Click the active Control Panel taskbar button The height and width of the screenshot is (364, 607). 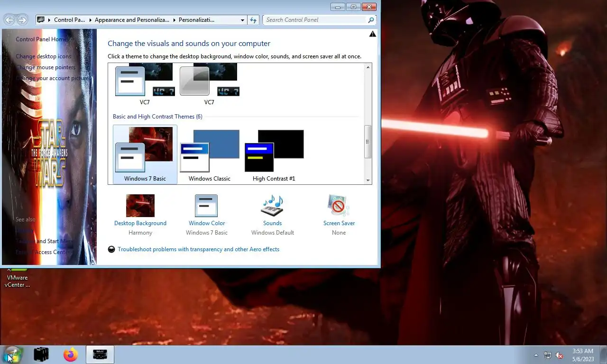coord(100,355)
